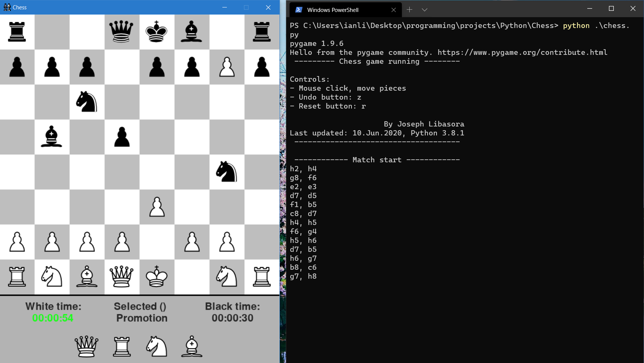Click the black rook on a8
644x363 pixels.
tap(17, 32)
